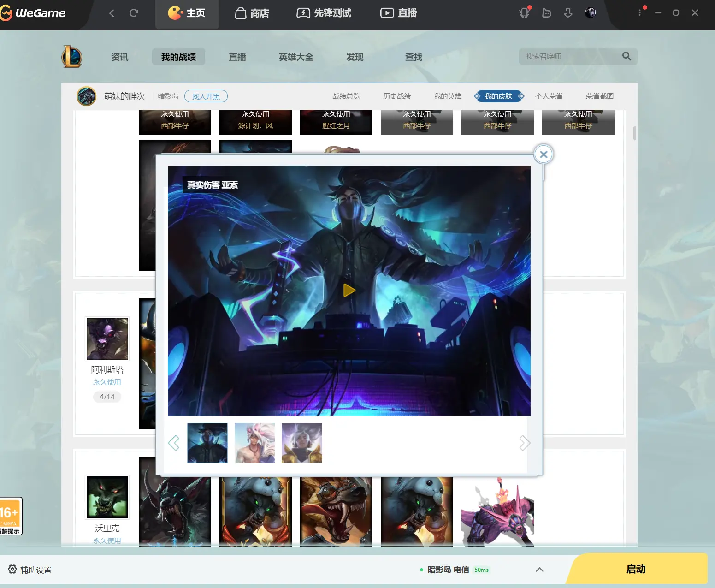
Task: Open 辅助设置 assist settings
Action: point(30,570)
